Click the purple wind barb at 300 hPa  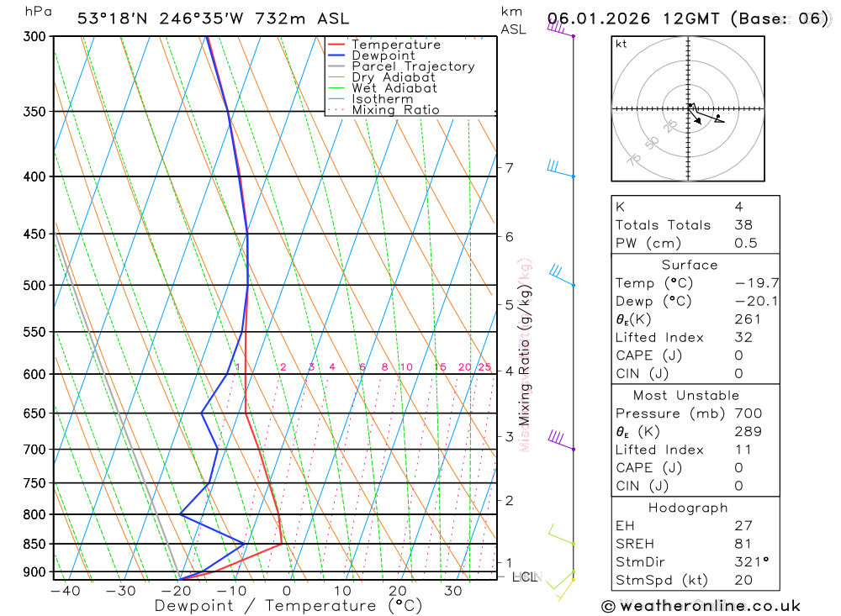coord(560,29)
